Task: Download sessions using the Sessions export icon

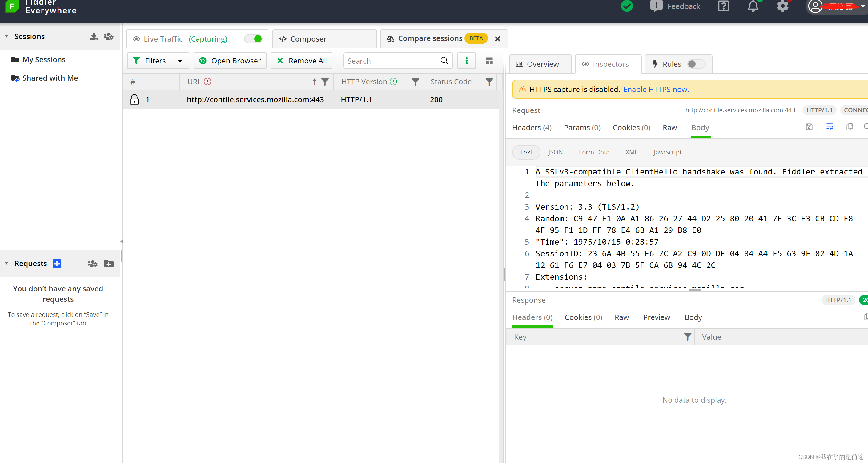Action: pyautogui.click(x=94, y=36)
